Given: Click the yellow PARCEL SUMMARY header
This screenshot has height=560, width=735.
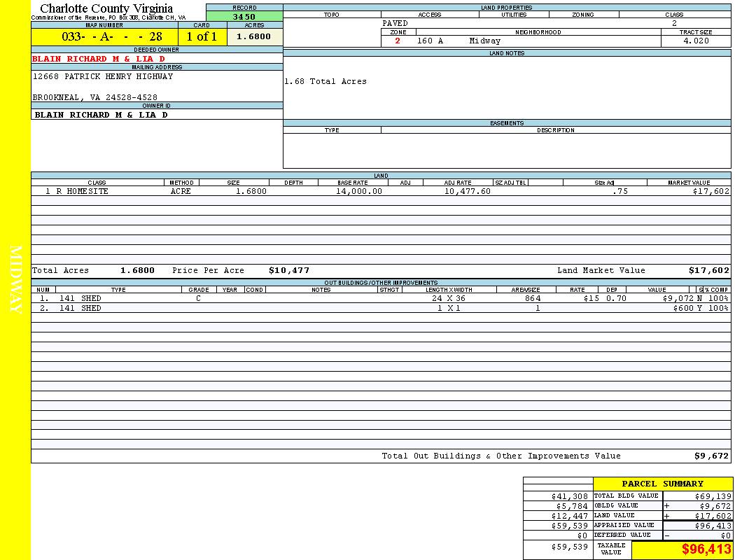Looking at the screenshot, I should (x=662, y=484).
